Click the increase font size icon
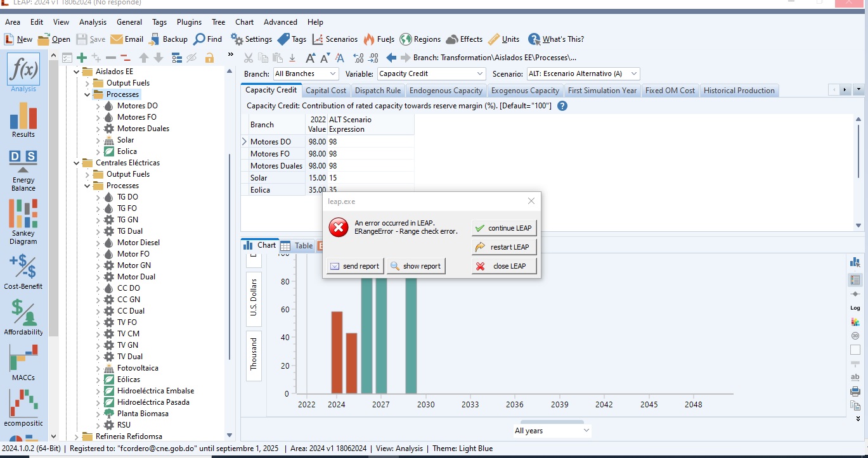 pyautogui.click(x=310, y=58)
